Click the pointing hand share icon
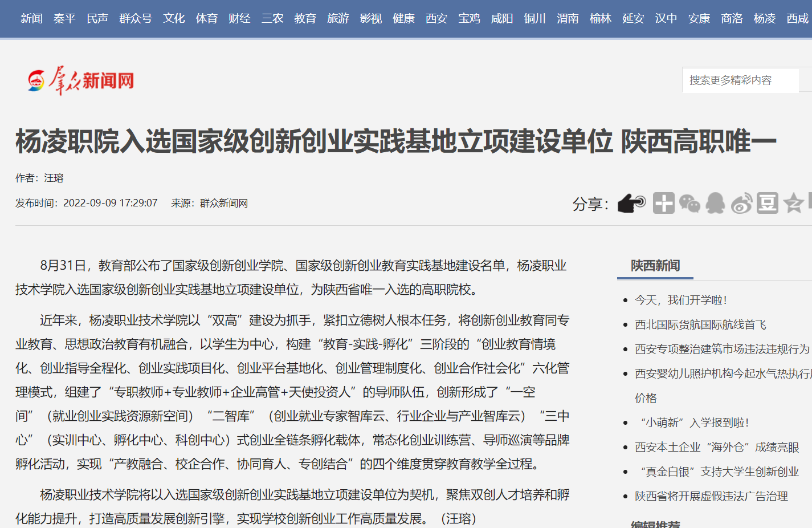 pos(631,203)
